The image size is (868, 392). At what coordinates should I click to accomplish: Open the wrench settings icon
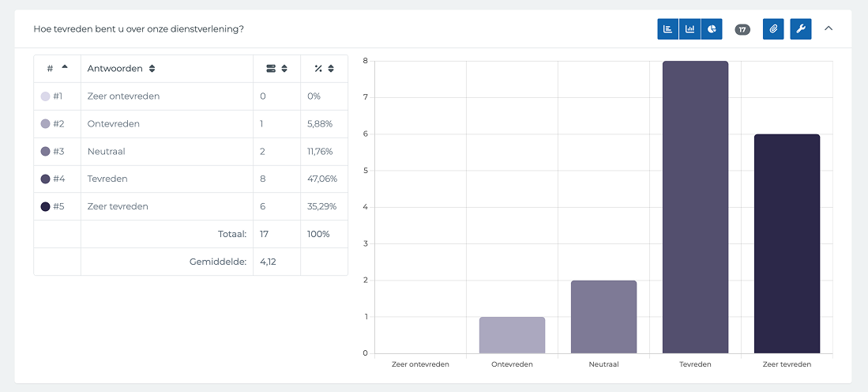[801, 29]
